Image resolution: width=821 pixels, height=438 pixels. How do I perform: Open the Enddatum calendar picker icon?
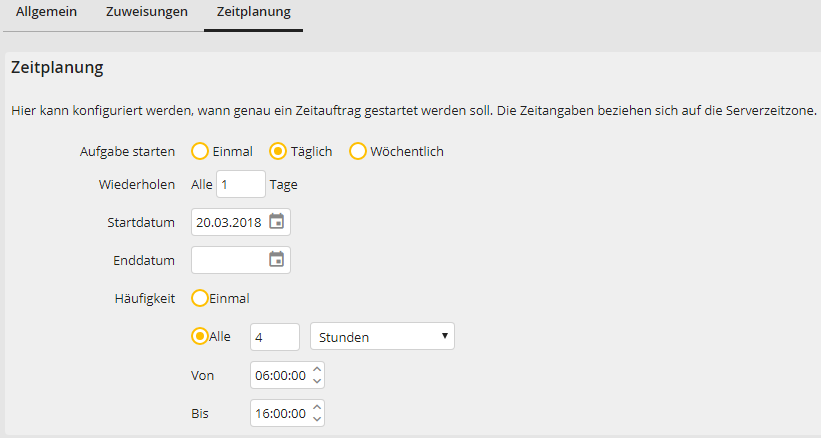tap(277, 260)
